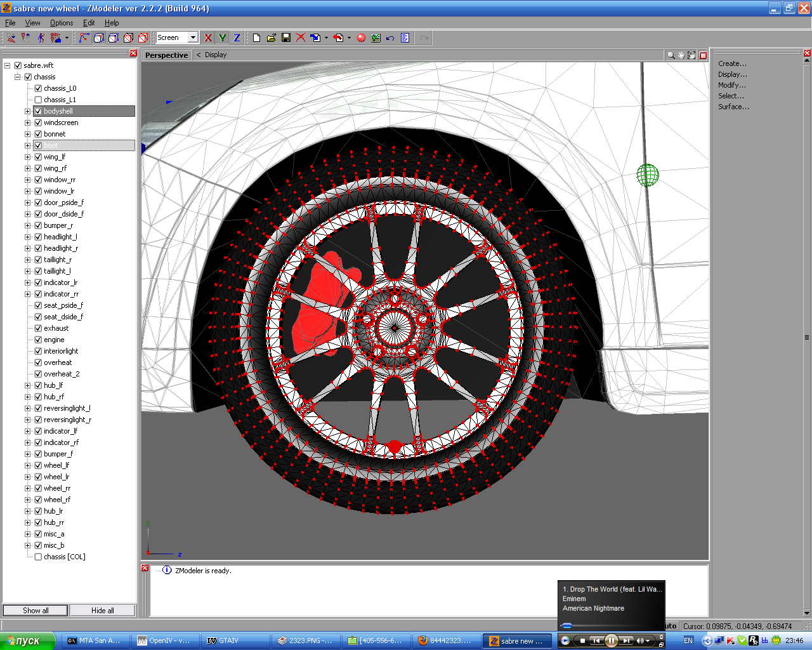Click the Open file folder icon
812x650 pixels.
272,38
